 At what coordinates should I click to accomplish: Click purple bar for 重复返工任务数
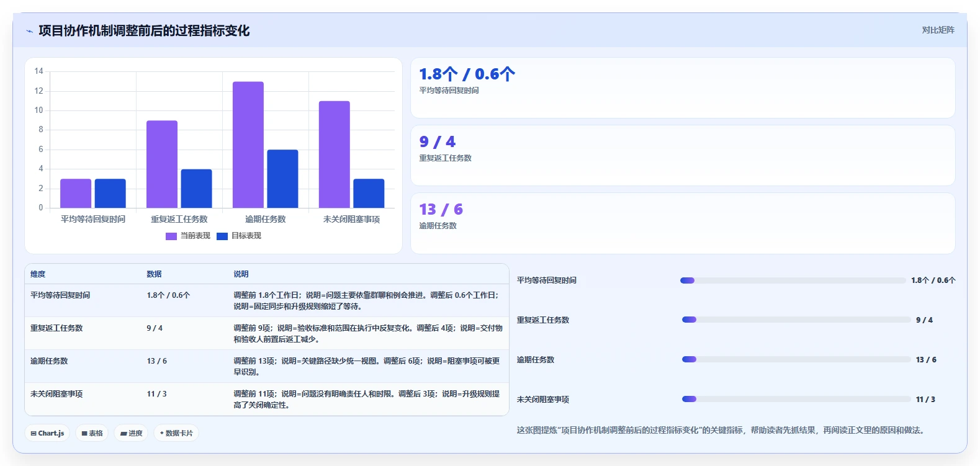[162, 164]
